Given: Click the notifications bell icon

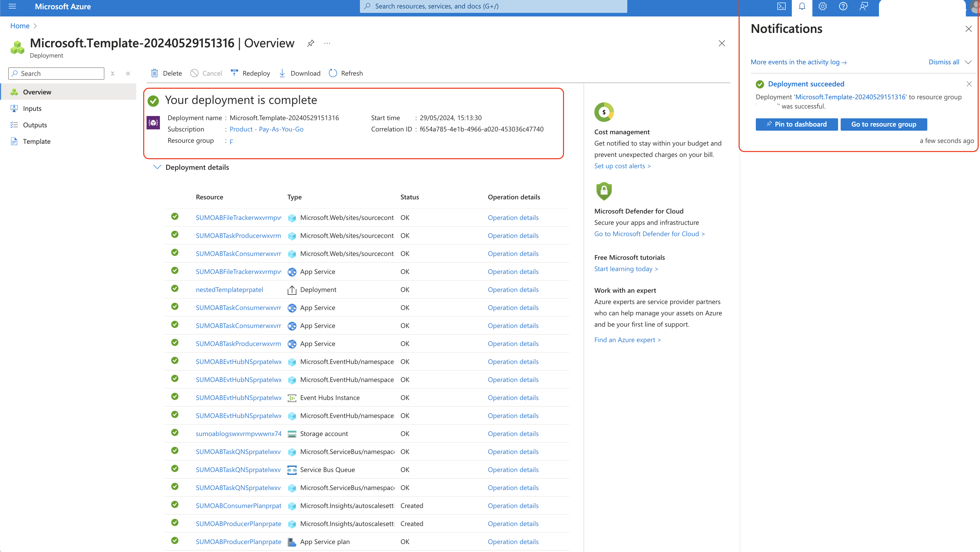Looking at the screenshot, I should coord(802,6).
